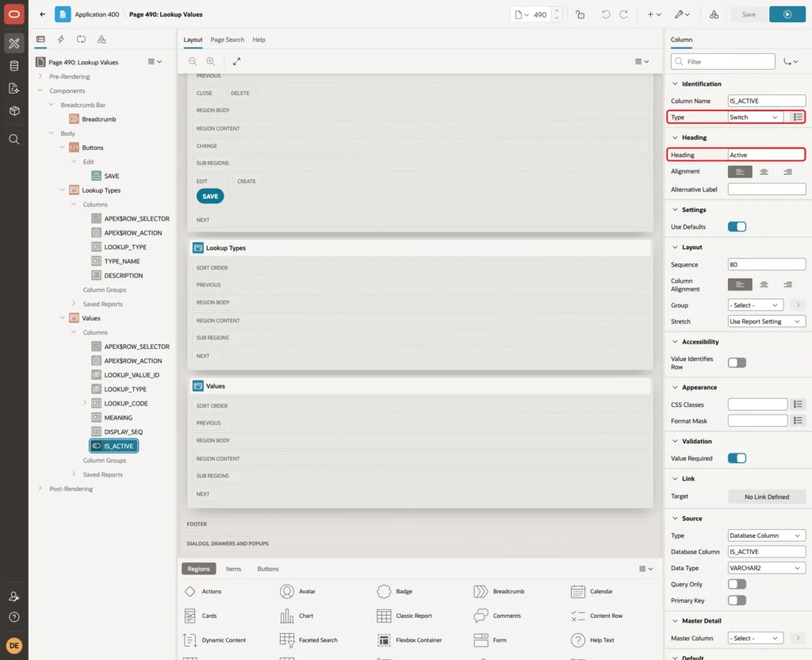
Task: Click the property Filter search field
Action: click(x=723, y=62)
